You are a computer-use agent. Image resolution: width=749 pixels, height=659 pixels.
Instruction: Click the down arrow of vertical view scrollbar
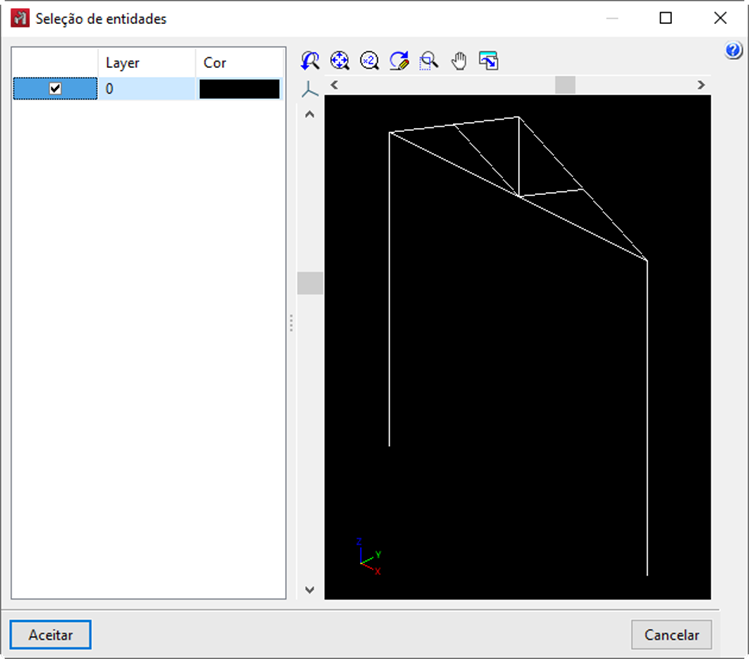[310, 590]
